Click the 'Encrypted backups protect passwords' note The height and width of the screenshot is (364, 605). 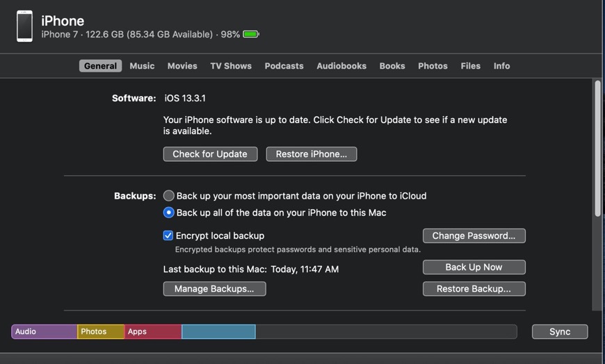point(298,249)
